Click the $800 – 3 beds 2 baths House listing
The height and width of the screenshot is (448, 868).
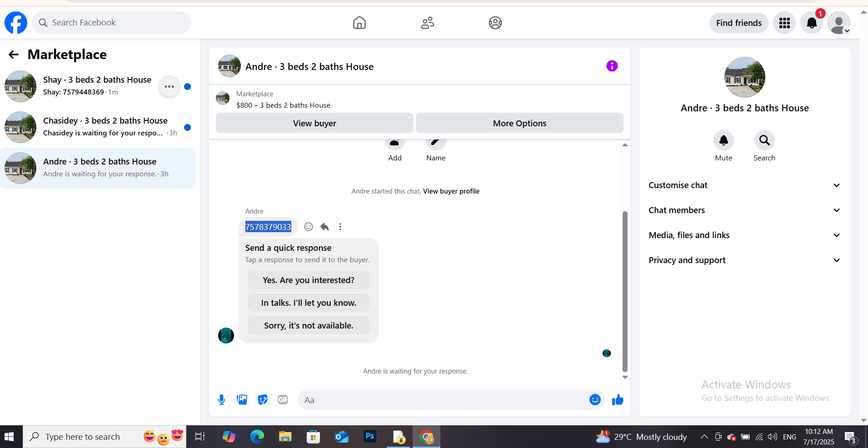283,105
